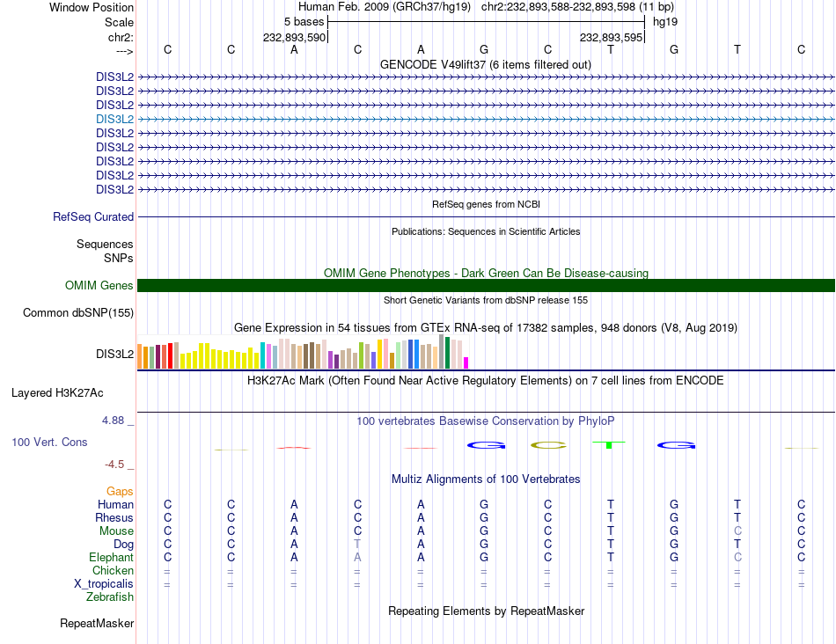Click the Zebrafish species label
Screen dimensions: 836x644
tap(110, 597)
